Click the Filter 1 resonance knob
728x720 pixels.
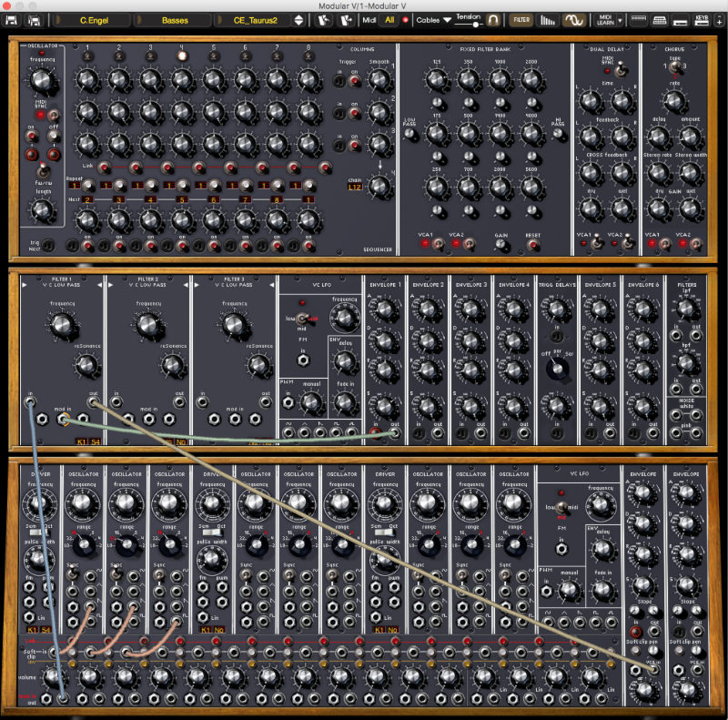point(86,365)
